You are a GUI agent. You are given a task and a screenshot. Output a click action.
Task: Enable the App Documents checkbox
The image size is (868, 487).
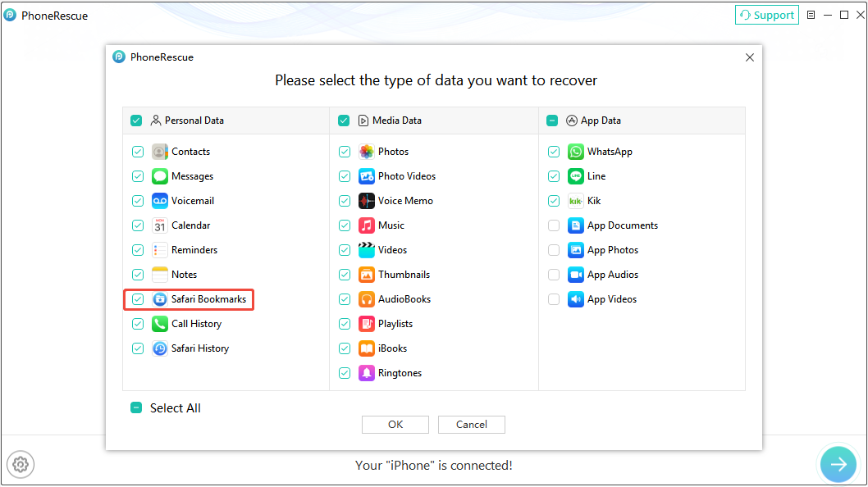[554, 225]
